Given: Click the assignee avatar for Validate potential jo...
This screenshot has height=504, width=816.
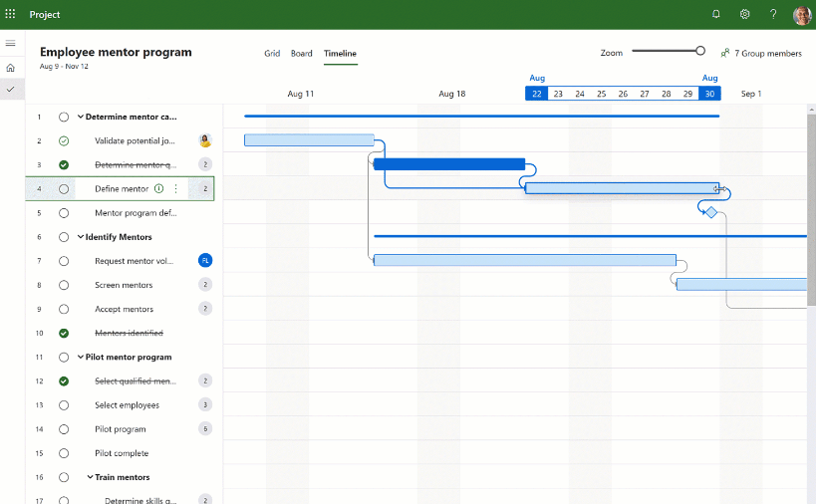Looking at the screenshot, I should [205, 140].
